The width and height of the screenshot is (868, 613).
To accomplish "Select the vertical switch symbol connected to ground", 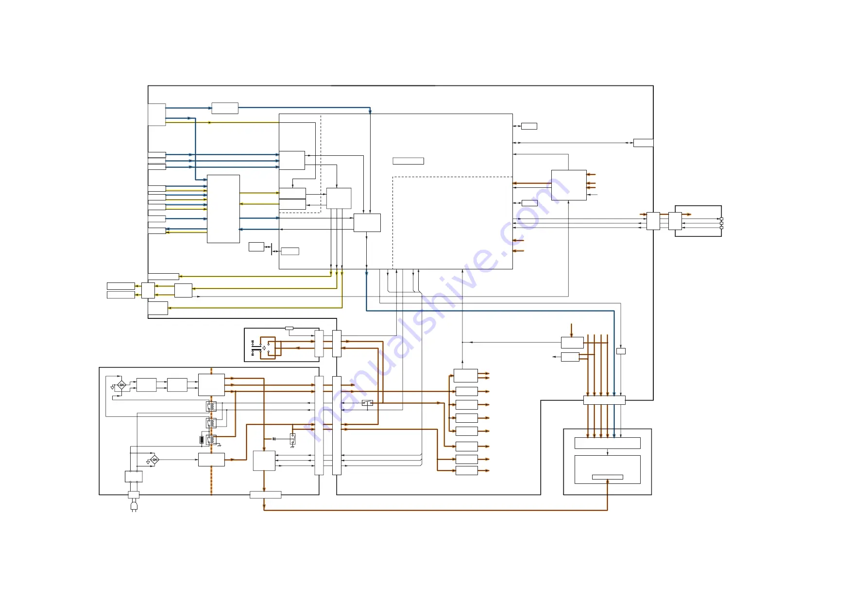I will (x=292, y=439).
